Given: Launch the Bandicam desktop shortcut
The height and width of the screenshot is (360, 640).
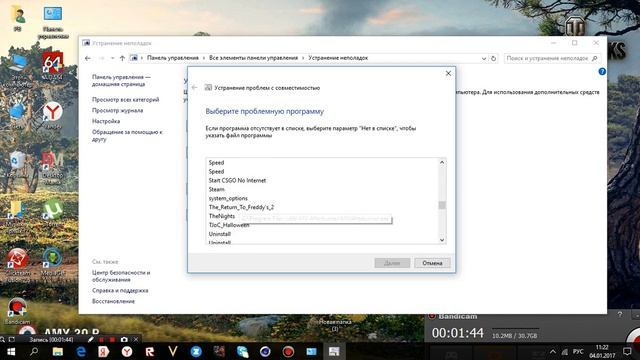Looking at the screenshot, I should point(17,308).
